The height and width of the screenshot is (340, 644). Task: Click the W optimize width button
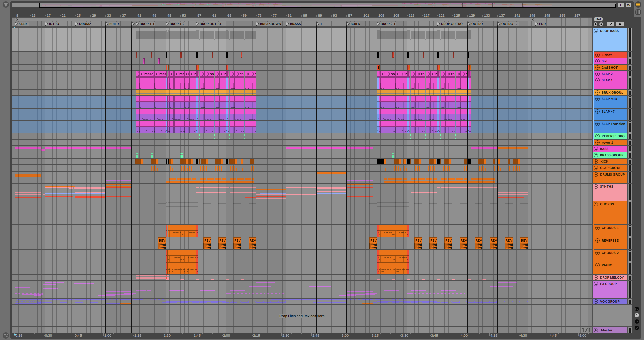coord(628,5)
